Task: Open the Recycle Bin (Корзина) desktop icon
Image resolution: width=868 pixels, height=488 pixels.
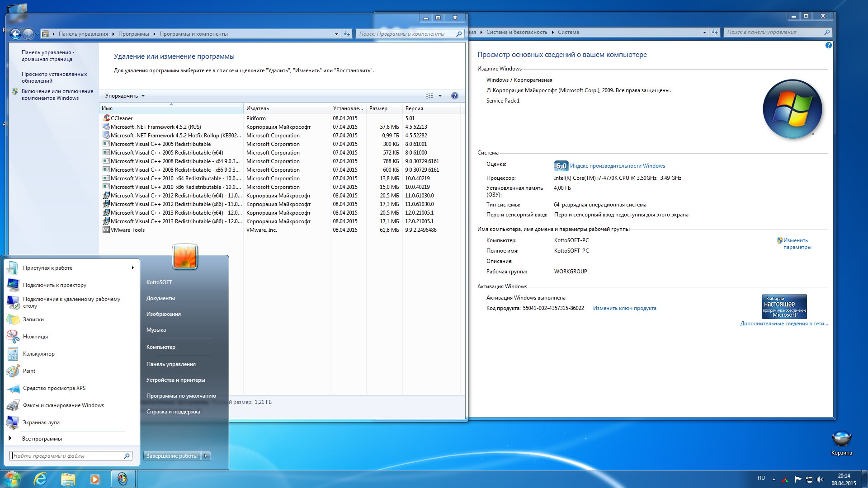Action: coord(841,443)
